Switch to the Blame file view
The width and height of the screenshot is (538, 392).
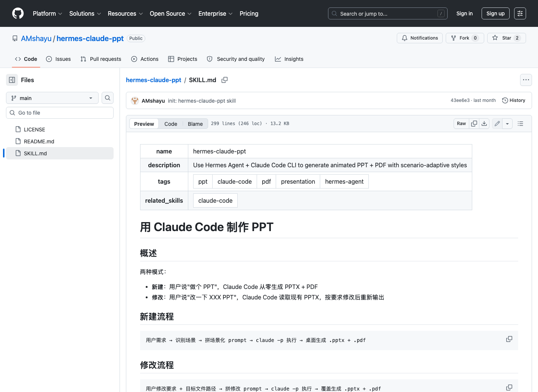click(x=195, y=124)
